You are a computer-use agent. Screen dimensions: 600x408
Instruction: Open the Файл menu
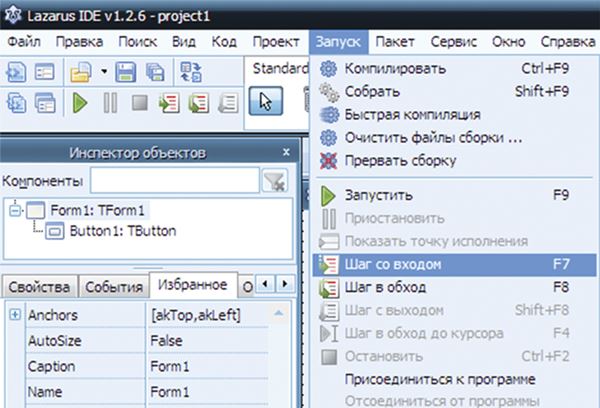[24, 42]
